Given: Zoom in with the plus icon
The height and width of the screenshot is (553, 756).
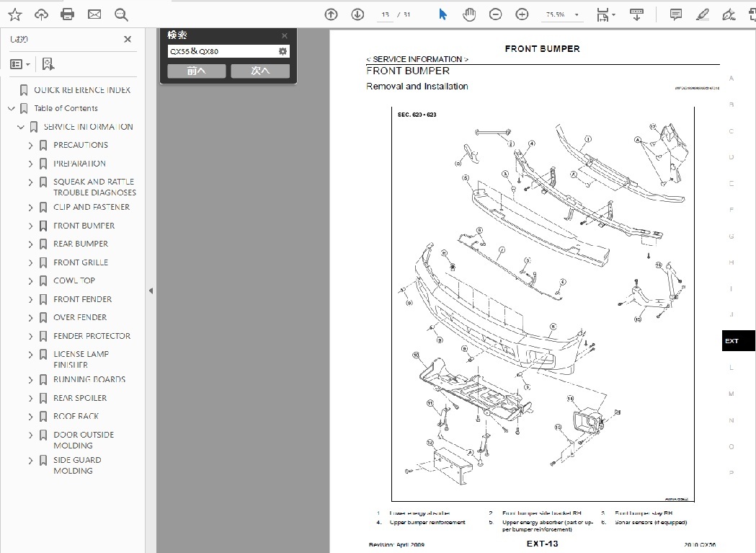Looking at the screenshot, I should [522, 14].
